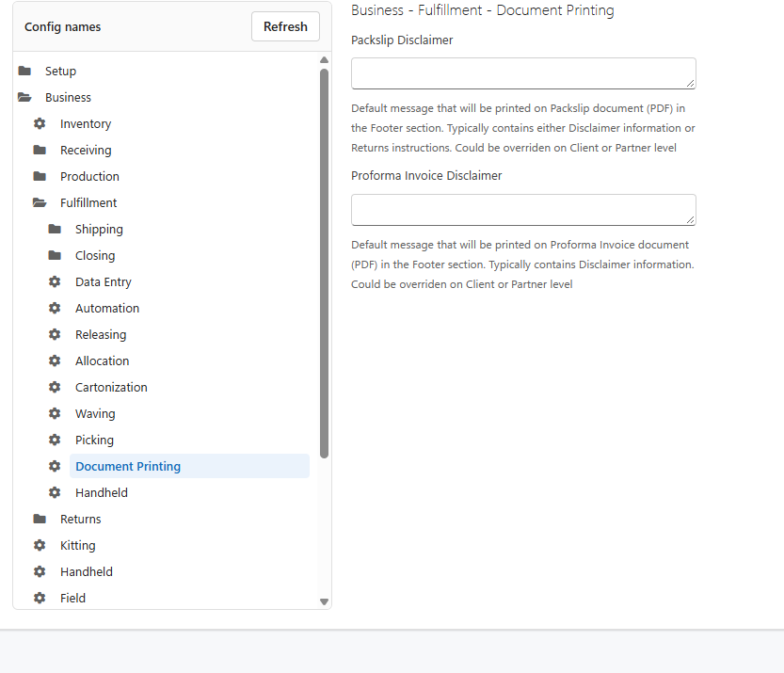
Task: Click the Packslip Disclaimer text area
Action: 523,73
